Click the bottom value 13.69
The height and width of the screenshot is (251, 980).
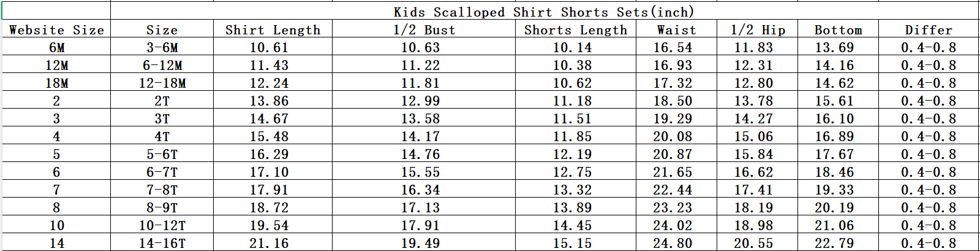click(x=834, y=47)
